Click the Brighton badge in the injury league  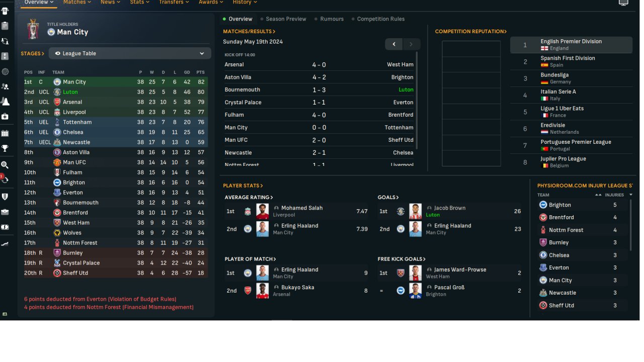point(543,205)
